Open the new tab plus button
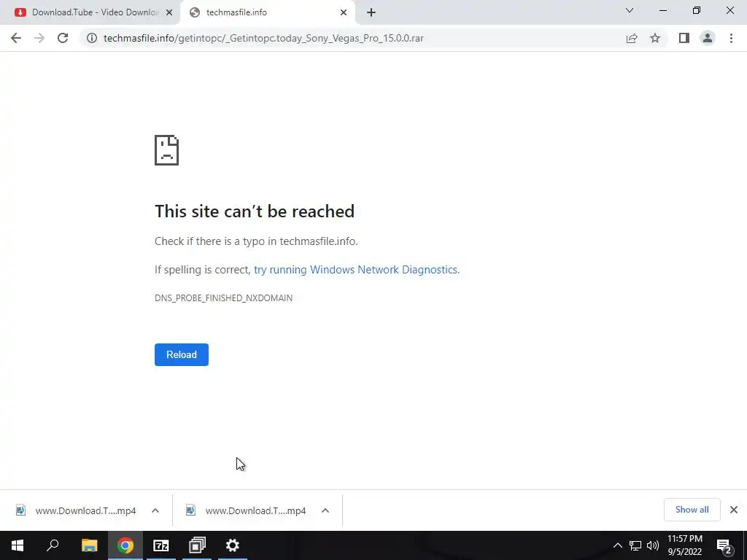The width and height of the screenshot is (747, 560). click(371, 12)
